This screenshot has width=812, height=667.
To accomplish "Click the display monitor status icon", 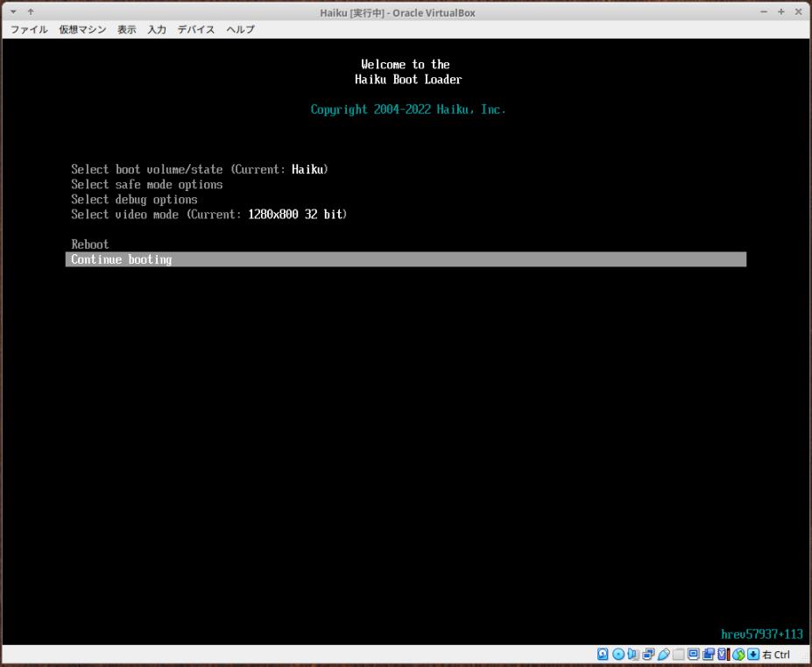I will [x=694, y=654].
